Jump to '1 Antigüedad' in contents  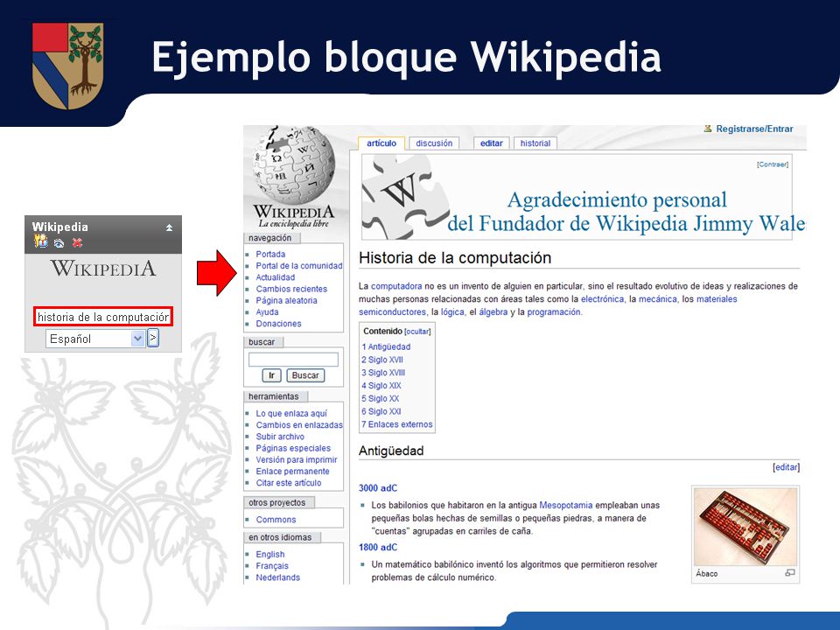click(386, 346)
